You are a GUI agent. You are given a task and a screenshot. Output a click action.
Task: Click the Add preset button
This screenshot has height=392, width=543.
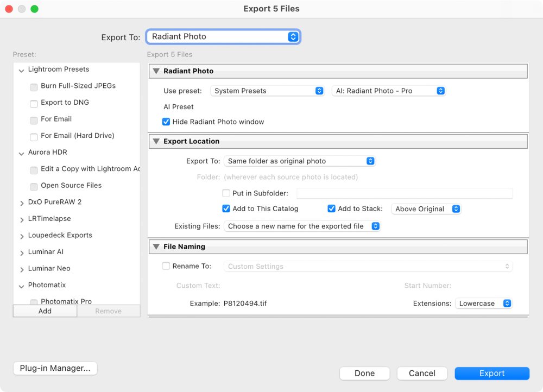(45, 311)
